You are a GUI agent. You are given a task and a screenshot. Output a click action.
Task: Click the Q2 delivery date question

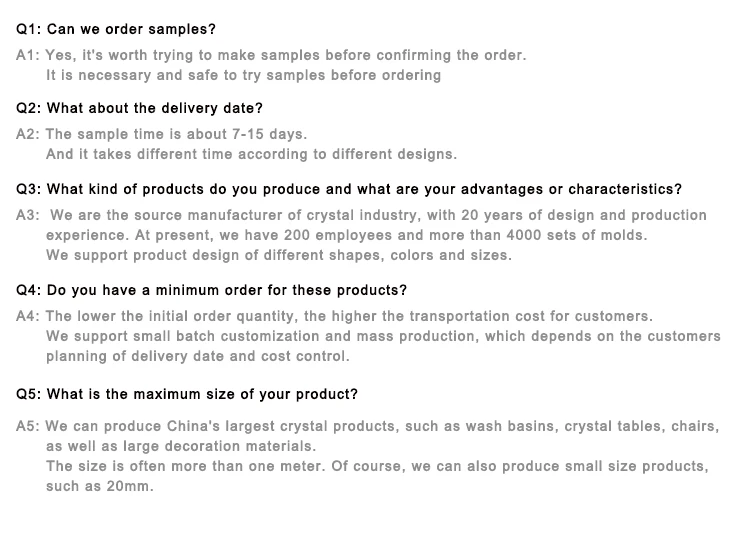tap(140, 108)
